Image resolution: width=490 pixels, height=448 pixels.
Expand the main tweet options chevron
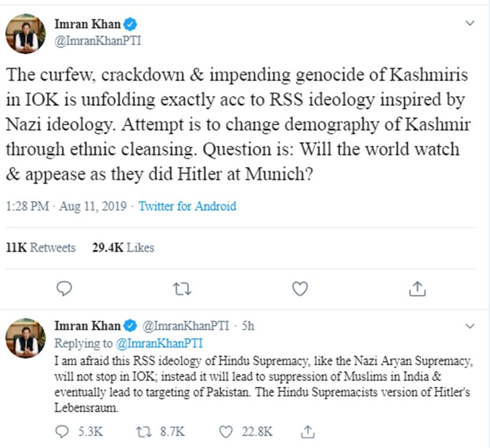pos(470,24)
